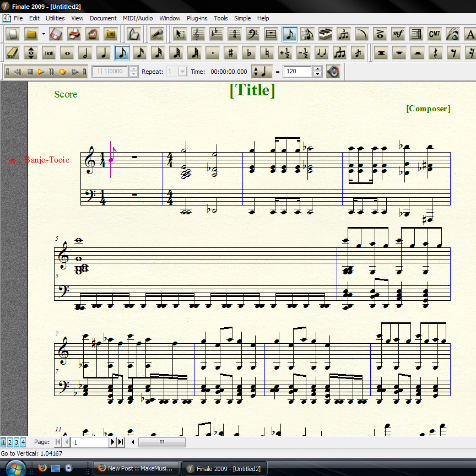Select the Selection tool in the main toolbar

pos(180,34)
